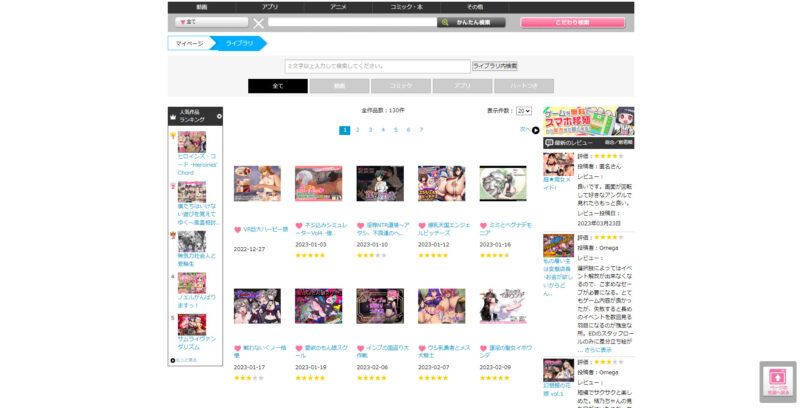Click the library search text field
This screenshot has height=408, width=800.
coord(377,66)
